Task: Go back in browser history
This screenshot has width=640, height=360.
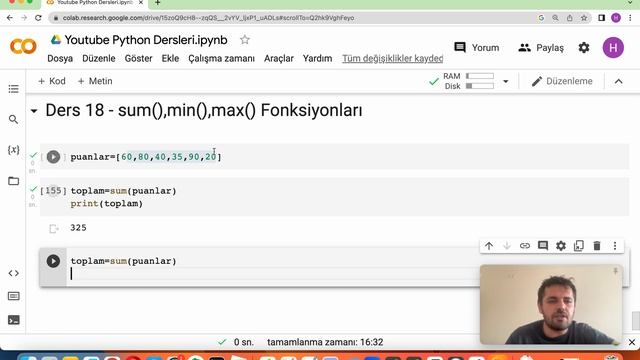Action: click(x=10, y=18)
